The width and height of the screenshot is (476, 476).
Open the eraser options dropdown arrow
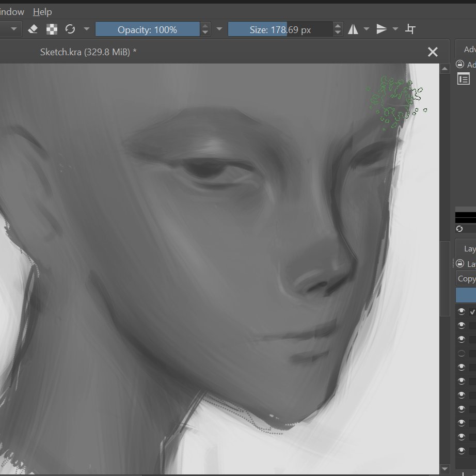[x=86, y=29]
